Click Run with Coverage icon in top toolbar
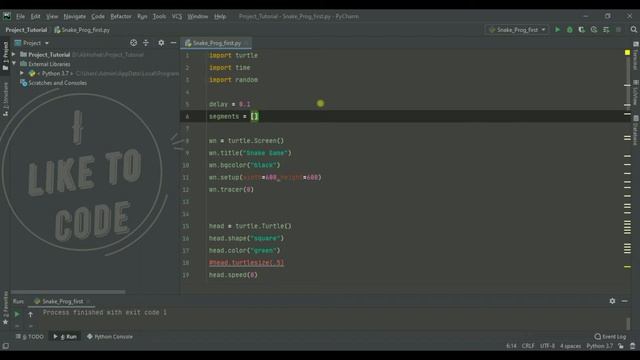This screenshot has width=640, height=360. coord(582,30)
